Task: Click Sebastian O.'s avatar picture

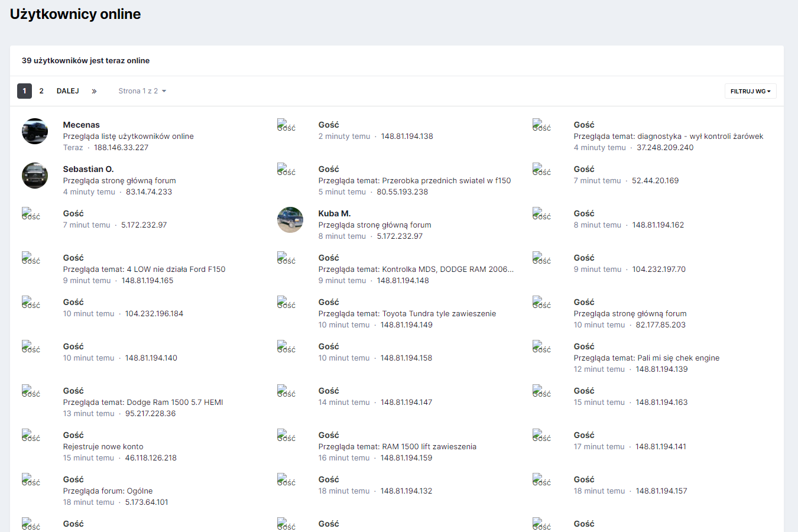Action: [35, 176]
